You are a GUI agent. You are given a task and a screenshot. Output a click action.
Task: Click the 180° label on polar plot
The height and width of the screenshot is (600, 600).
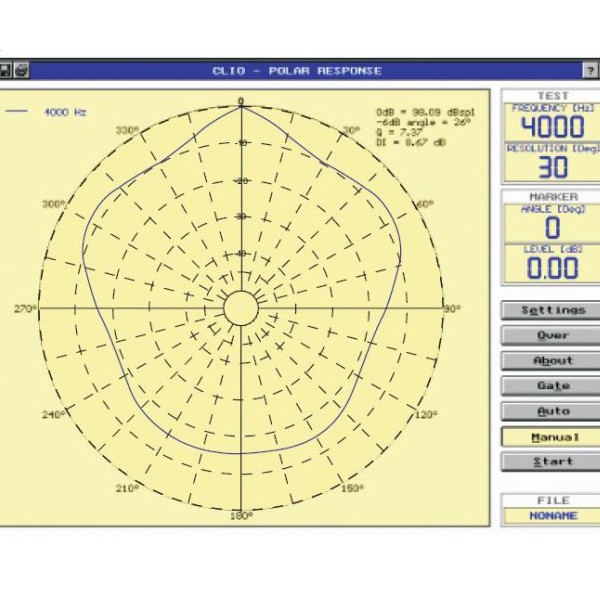coord(240,516)
